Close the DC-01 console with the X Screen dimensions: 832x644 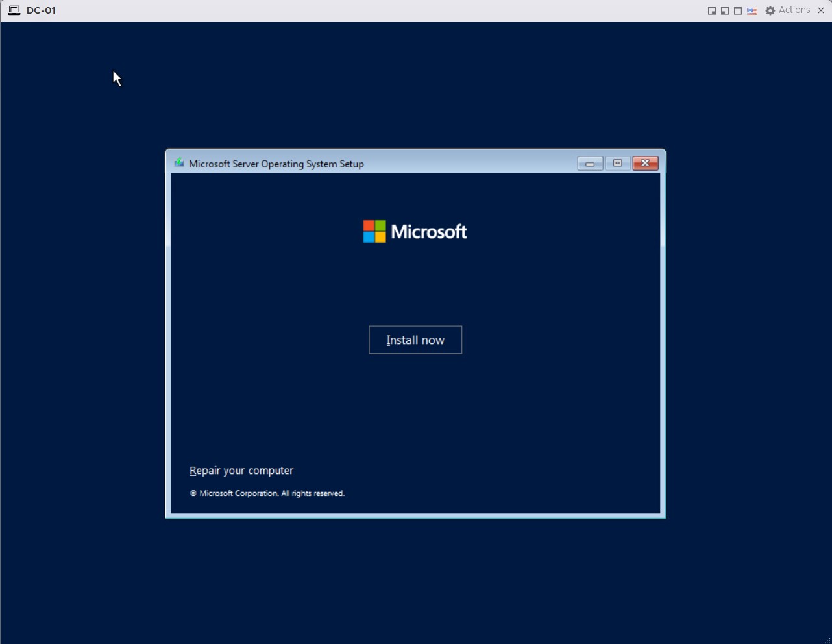tap(821, 10)
